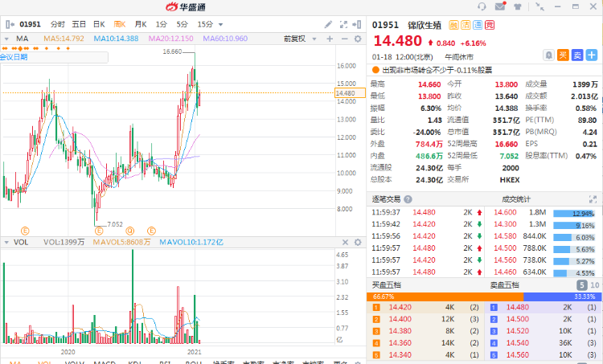Screen dimensions: 603x364
Task: Click the 7.052 low label on chart
Action: coord(115,224)
